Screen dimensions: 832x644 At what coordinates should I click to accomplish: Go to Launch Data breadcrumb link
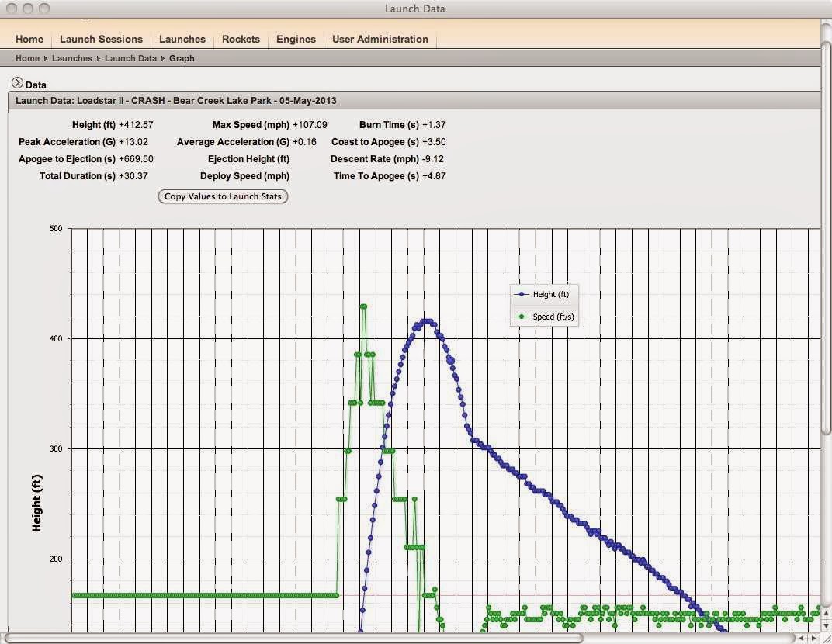(x=130, y=58)
